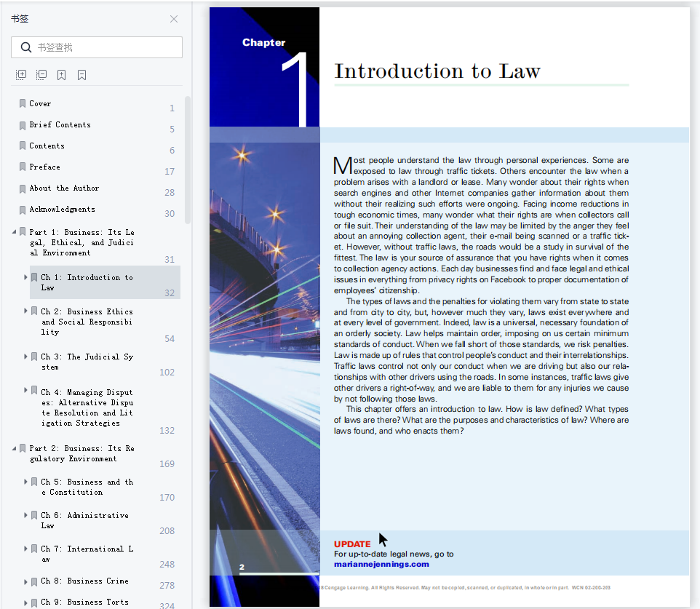This screenshot has height=609, width=700.
Task: Click the bookmark icon beside Ch 7
Action: 34,549
